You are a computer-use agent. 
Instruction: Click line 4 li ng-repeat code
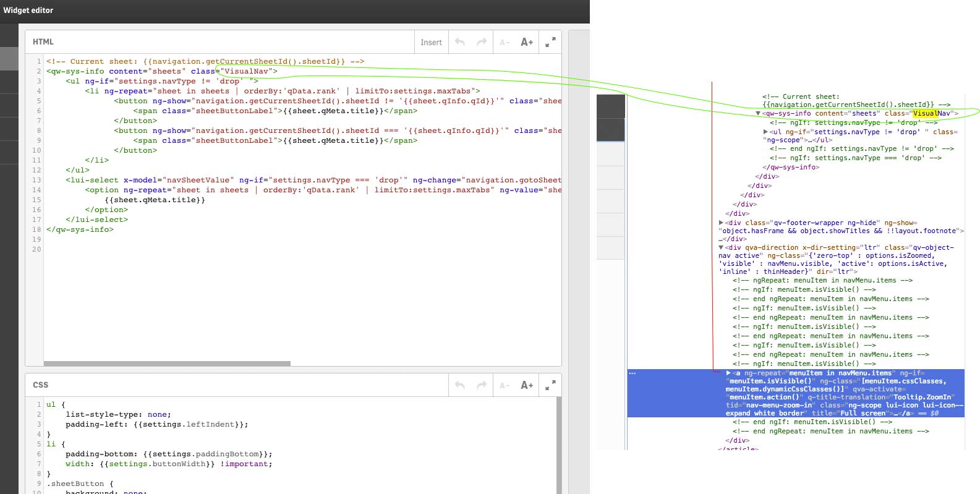[x=283, y=91]
